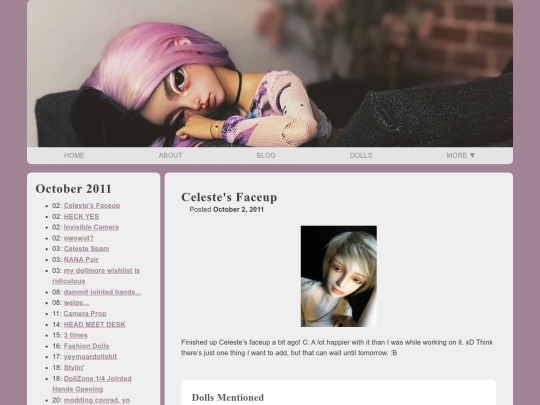Open the Celeste Spam post

pos(86,249)
